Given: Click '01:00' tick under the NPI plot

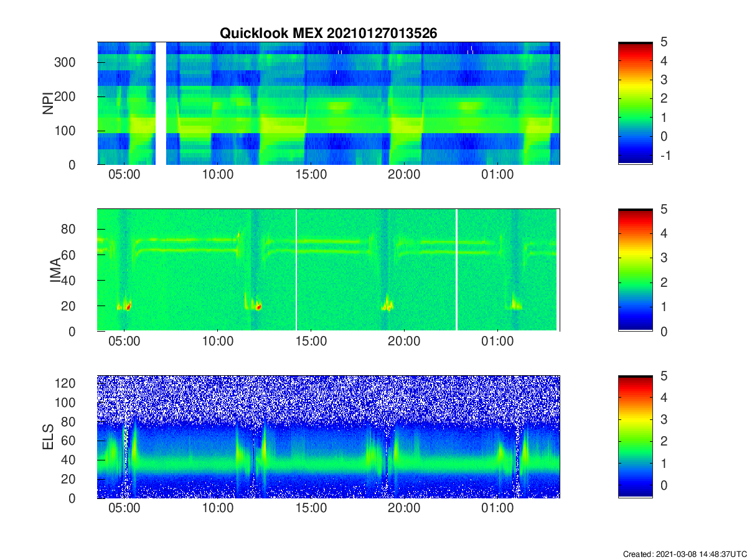Looking at the screenshot, I should [x=497, y=175].
